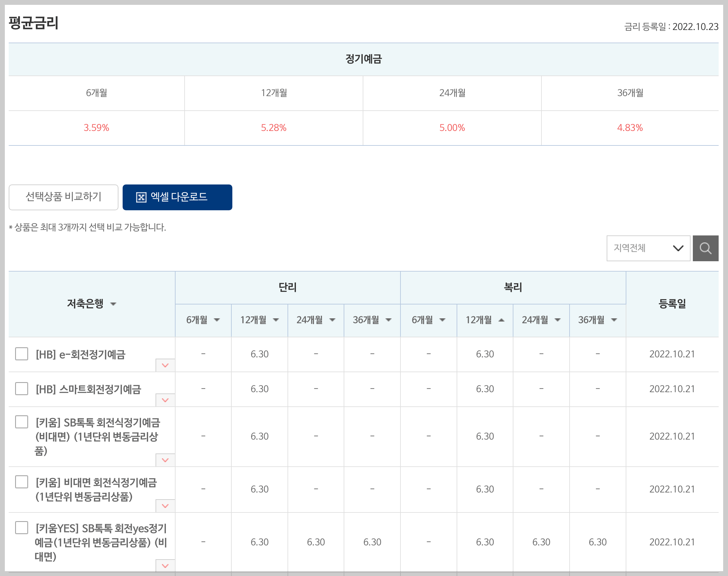Sort by 단리 6개월 arrow
This screenshot has width=728, height=576.
pyautogui.click(x=217, y=320)
